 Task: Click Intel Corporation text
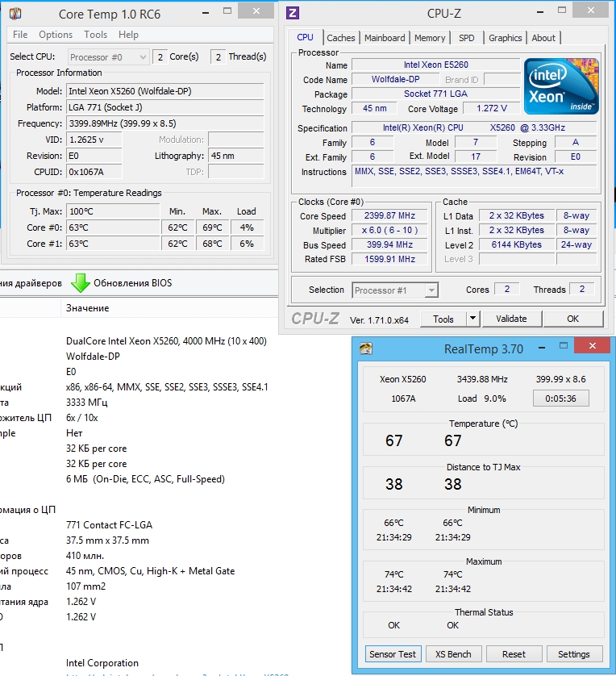[x=102, y=662]
